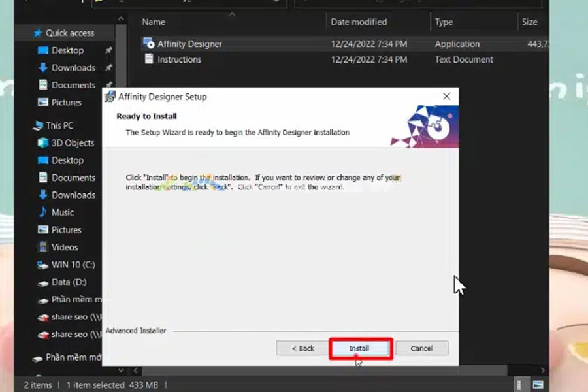The width and height of the screenshot is (588, 392).
Task: Switch to details view in status bar
Action: pyautogui.click(x=519, y=385)
